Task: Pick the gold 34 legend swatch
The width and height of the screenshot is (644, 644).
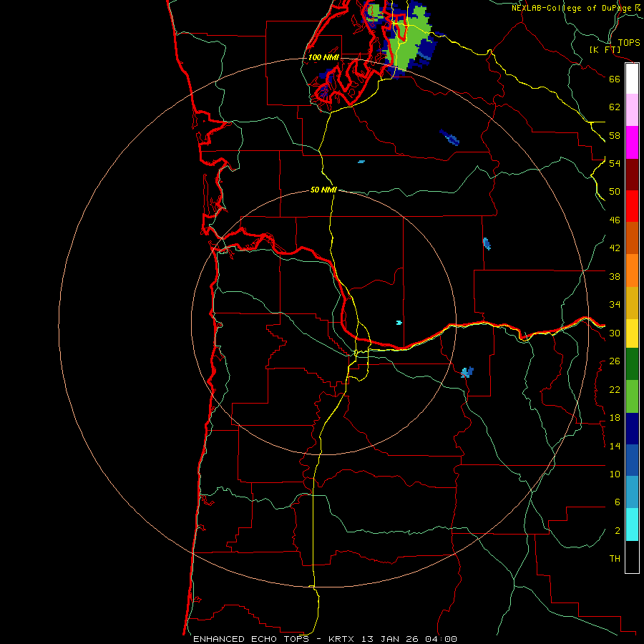Action: click(x=632, y=303)
